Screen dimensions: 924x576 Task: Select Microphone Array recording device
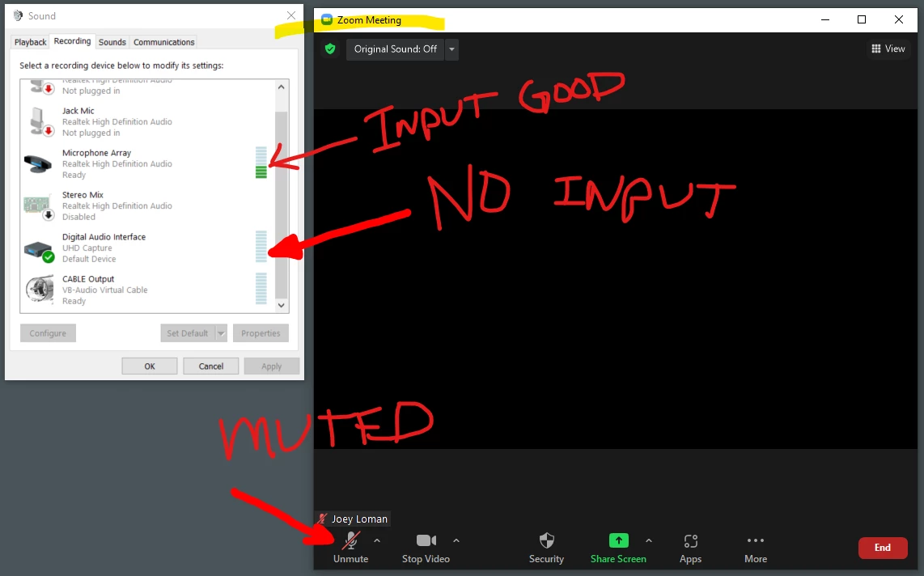tap(147, 163)
